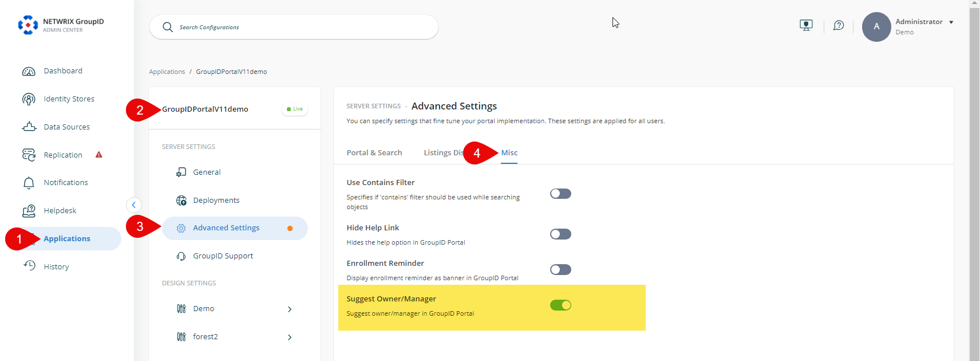Expand the forest2 design settings chevron
This screenshot has width=980, height=361.
[290, 338]
